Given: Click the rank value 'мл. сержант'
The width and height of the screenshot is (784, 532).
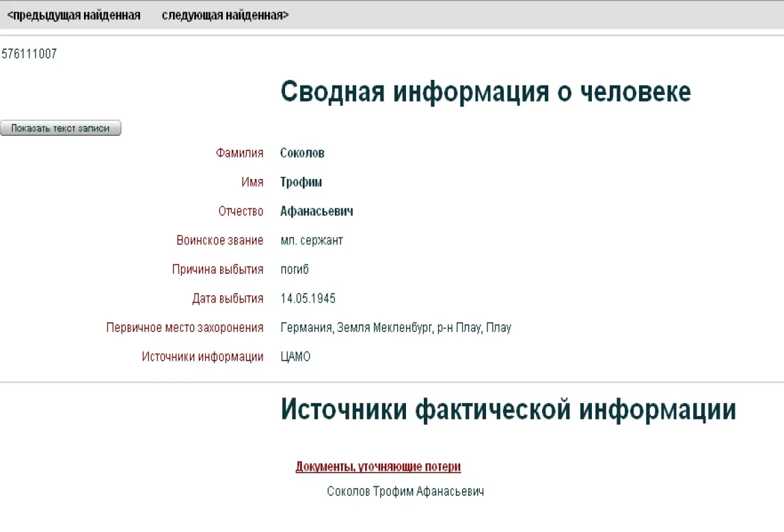Looking at the screenshot, I should pyautogui.click(x=312, y=240).
